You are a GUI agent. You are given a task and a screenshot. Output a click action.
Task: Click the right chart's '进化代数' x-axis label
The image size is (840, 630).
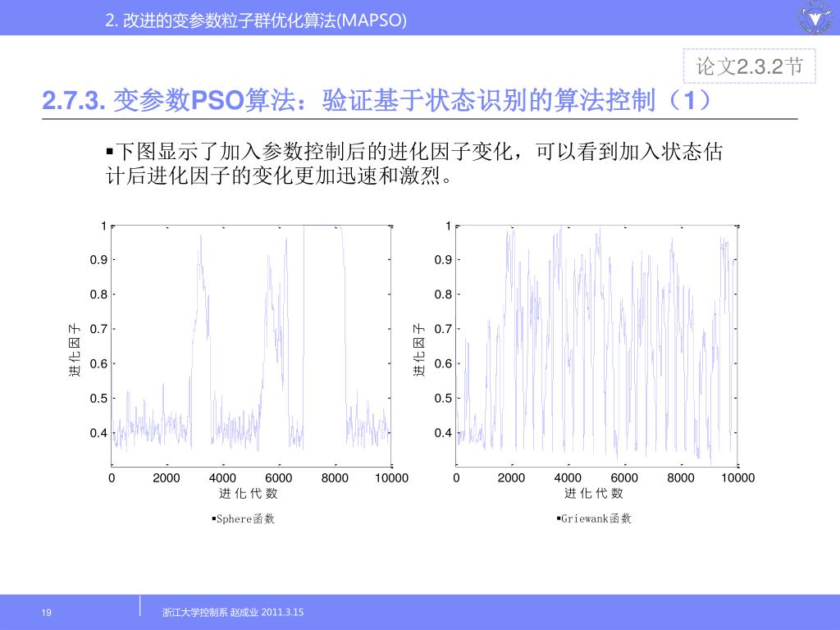click(x=594, y=493)
